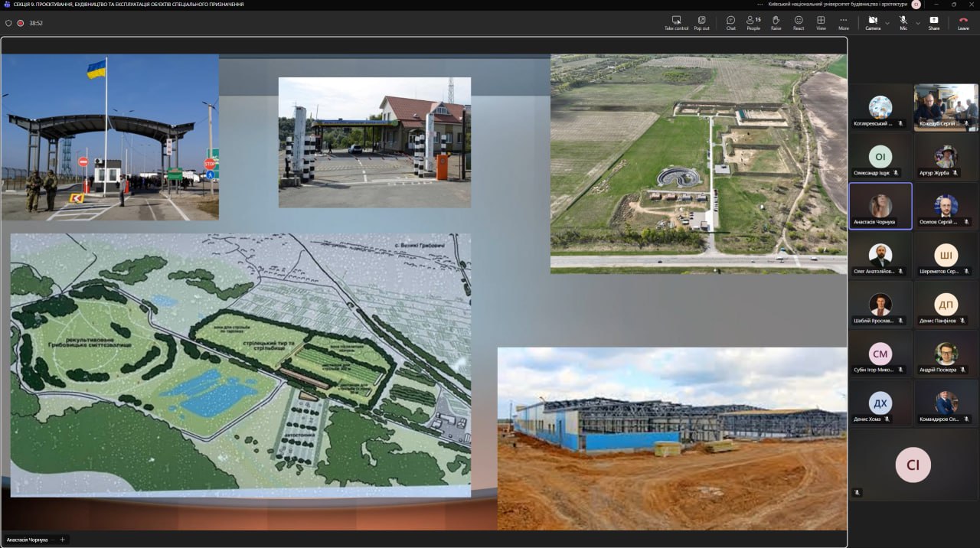Click the Take control button
This screenshot has width=980, height=548.
click(x=676, y=23)
